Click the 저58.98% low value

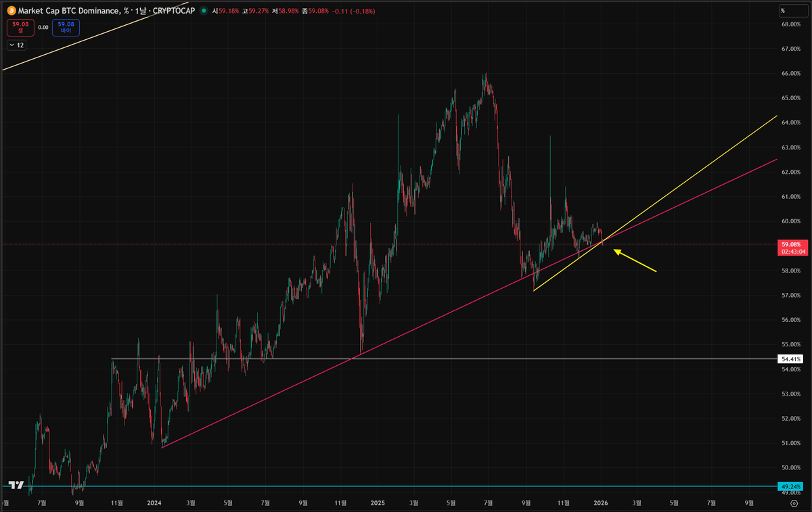coord(286,11)
